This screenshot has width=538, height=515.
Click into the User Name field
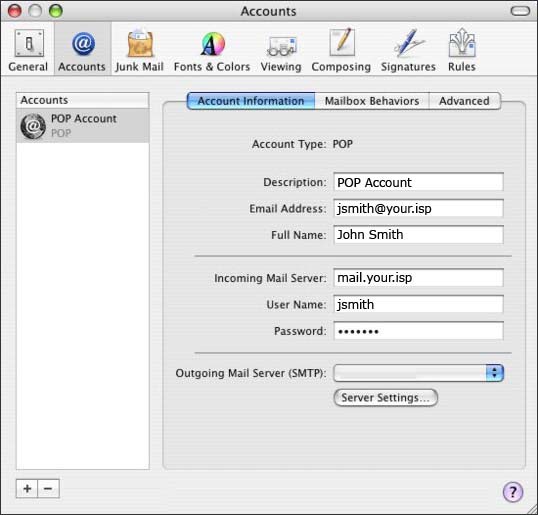pos(418,304)
